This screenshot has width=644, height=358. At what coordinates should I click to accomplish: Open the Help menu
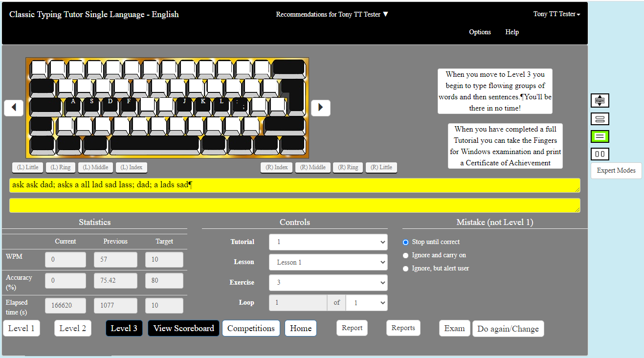tap(512, 32)
